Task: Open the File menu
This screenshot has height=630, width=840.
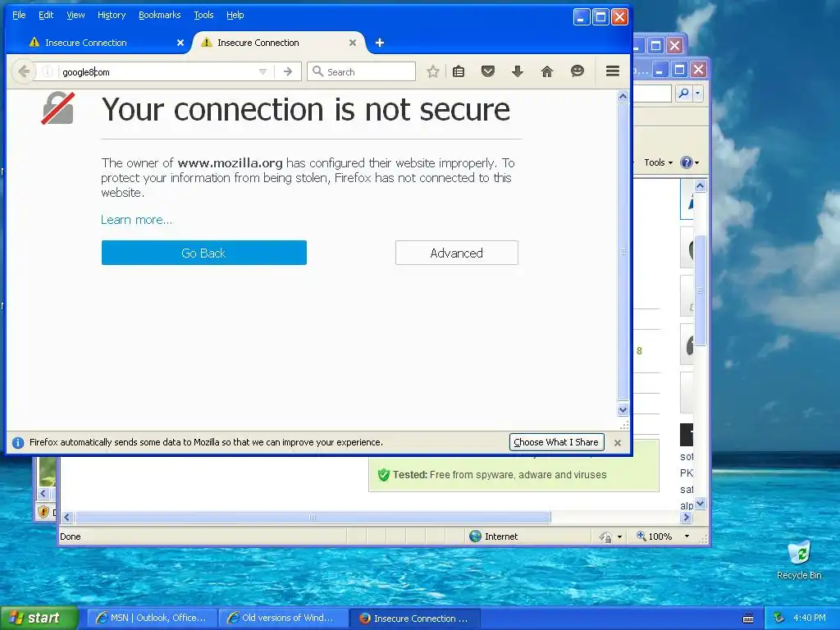Action: tap(19, 15)
